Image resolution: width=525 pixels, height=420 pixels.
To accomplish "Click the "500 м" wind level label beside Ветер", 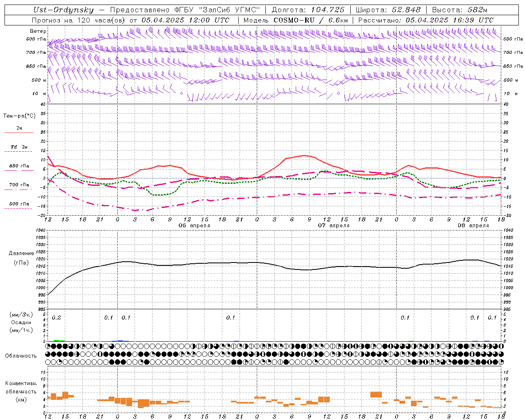I will tap(39, 80).
